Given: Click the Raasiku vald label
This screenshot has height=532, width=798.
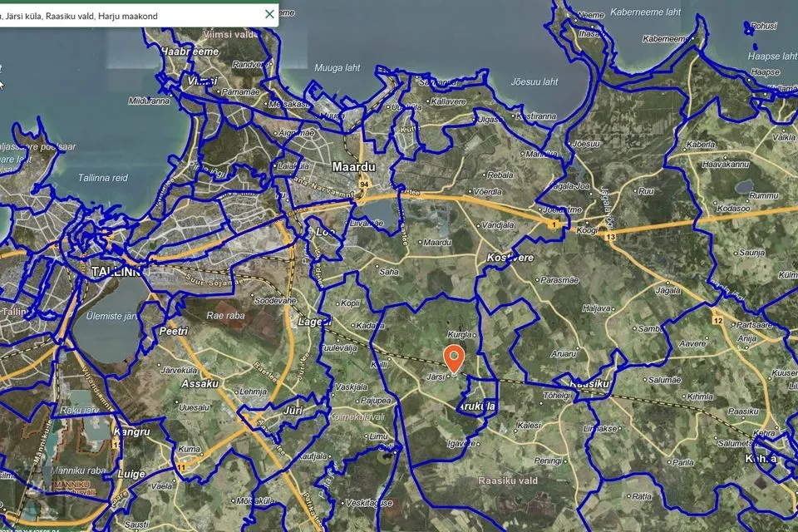Looking at the screenshot, I should point(507,480).
